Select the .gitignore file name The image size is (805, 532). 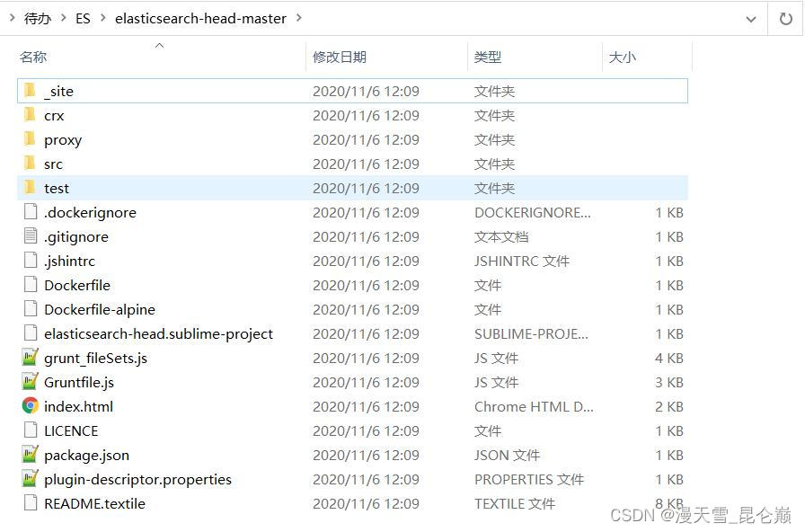(x=76, y=236)
